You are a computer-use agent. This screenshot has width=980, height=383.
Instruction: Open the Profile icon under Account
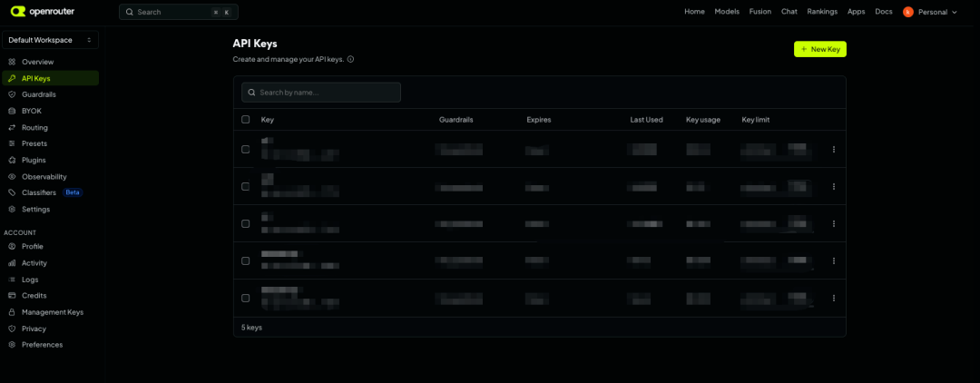tap(12, 246)
